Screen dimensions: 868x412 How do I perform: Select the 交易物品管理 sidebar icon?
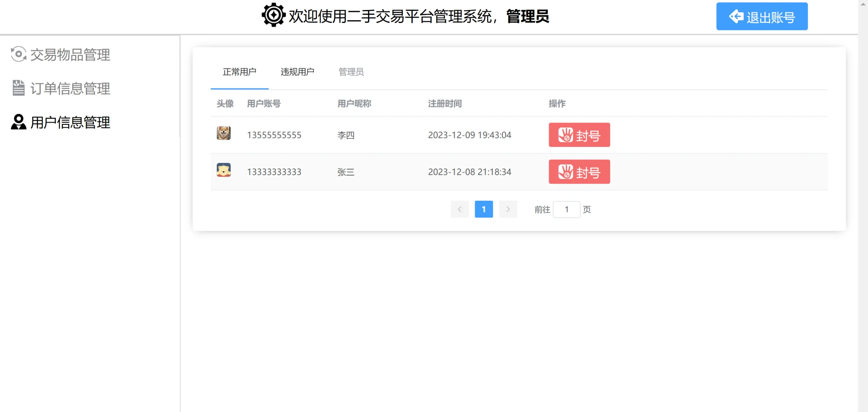(x=18, y=55)
